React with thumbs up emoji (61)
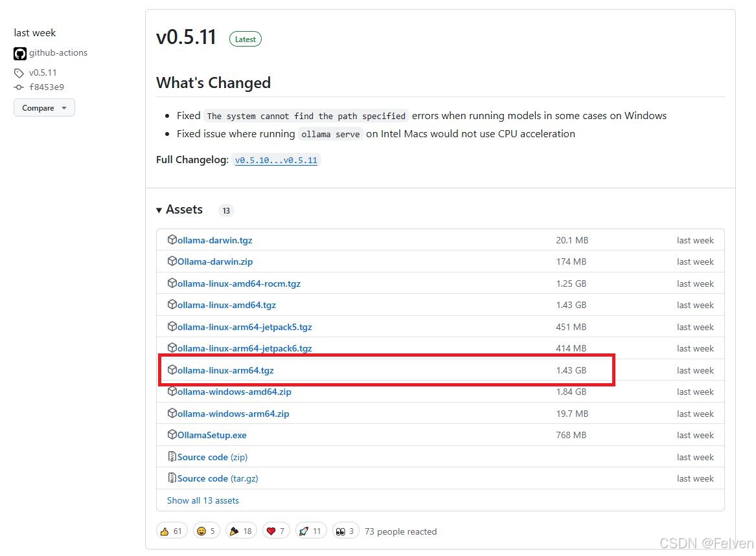The image size is (756, 556). pos(172,531)
